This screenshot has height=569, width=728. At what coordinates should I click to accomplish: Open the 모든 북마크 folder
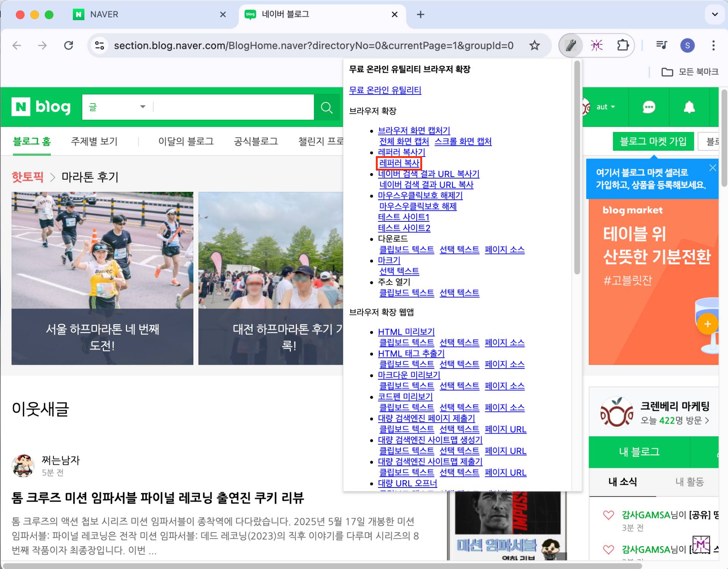coord(690,72)
